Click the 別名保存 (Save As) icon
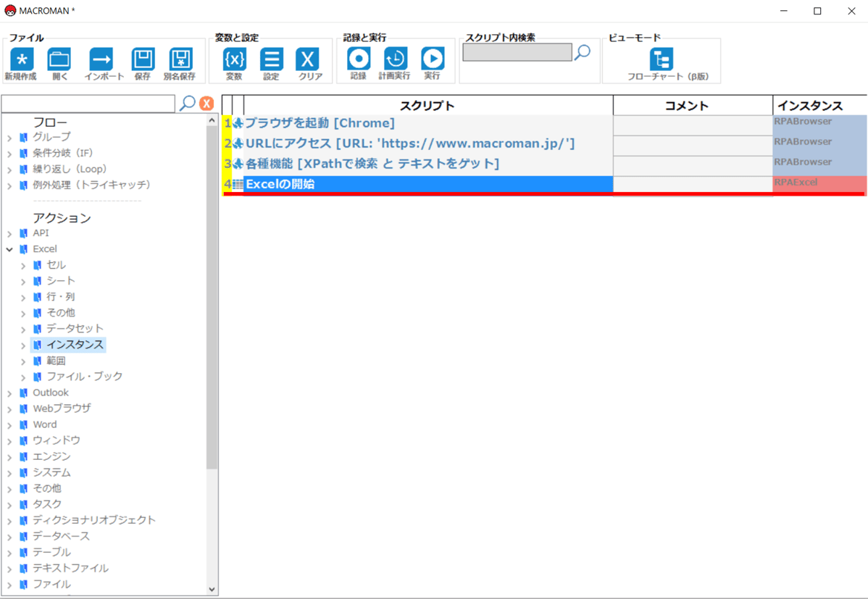 181,59
